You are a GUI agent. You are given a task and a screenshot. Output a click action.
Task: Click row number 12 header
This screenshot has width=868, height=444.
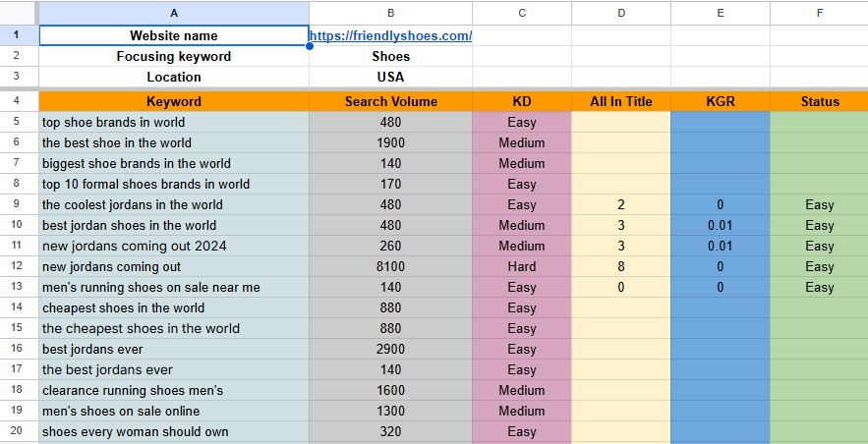point(19,266)
